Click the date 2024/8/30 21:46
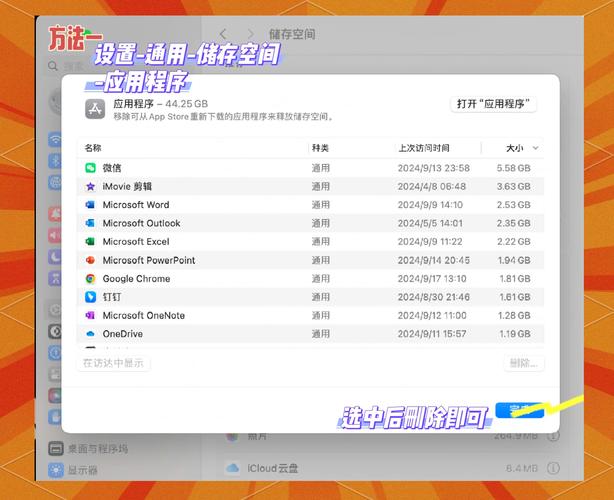The width and height of the screenshot is (614, 500). click(x=433, y=297)
